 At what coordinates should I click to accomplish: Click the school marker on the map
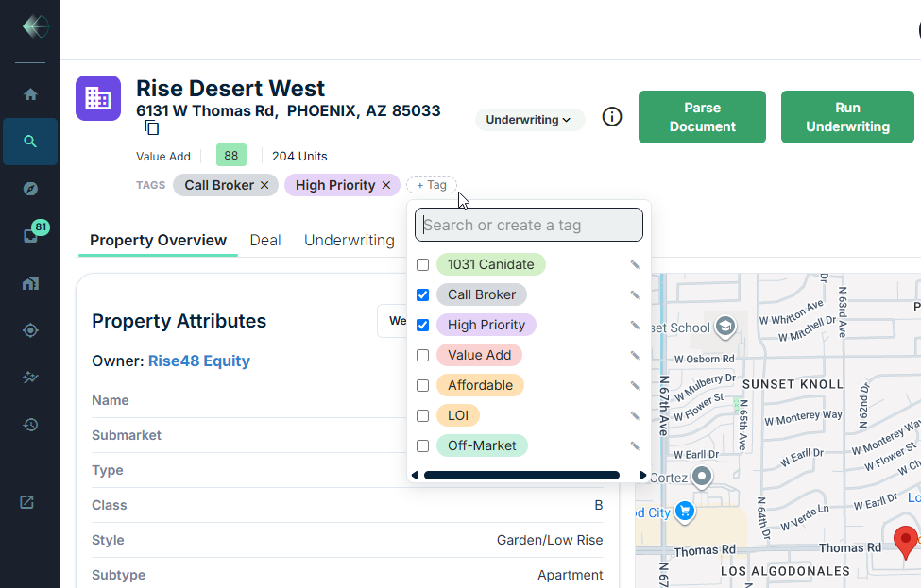(725, 327)
